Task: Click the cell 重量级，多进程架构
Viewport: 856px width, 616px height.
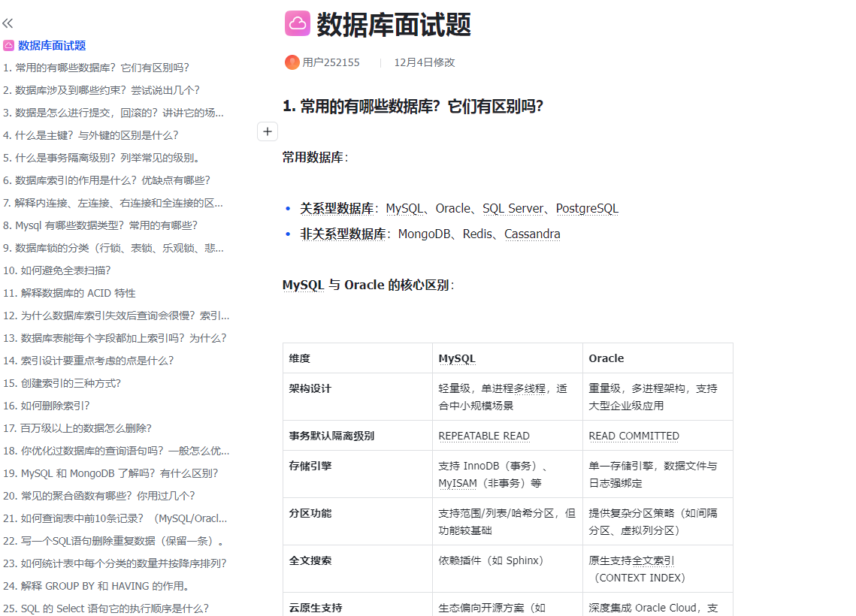Action: [x=658, y=397]
